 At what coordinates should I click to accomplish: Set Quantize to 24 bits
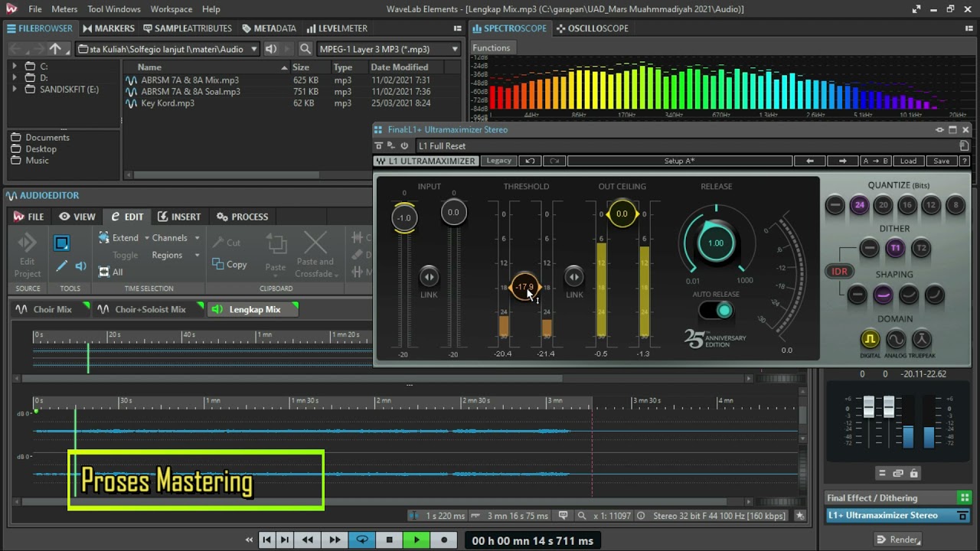[859, 205]
